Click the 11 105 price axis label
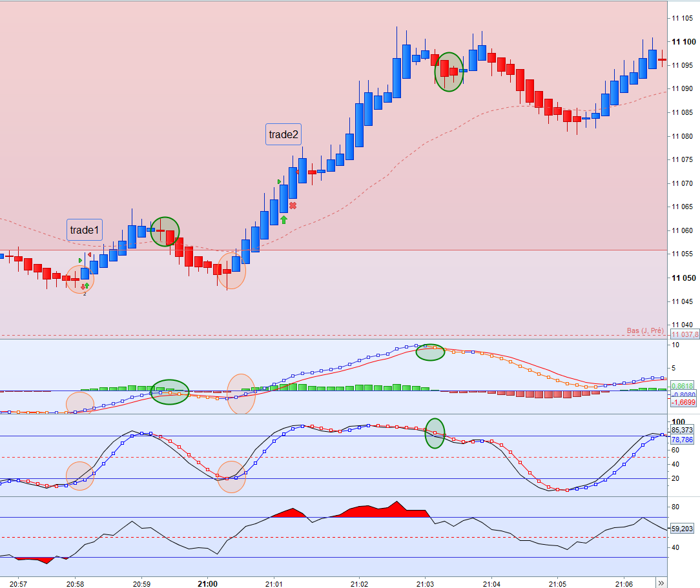The height and width of the screenshot is (588, 700). pyautogui.click(x=683, y=18)
